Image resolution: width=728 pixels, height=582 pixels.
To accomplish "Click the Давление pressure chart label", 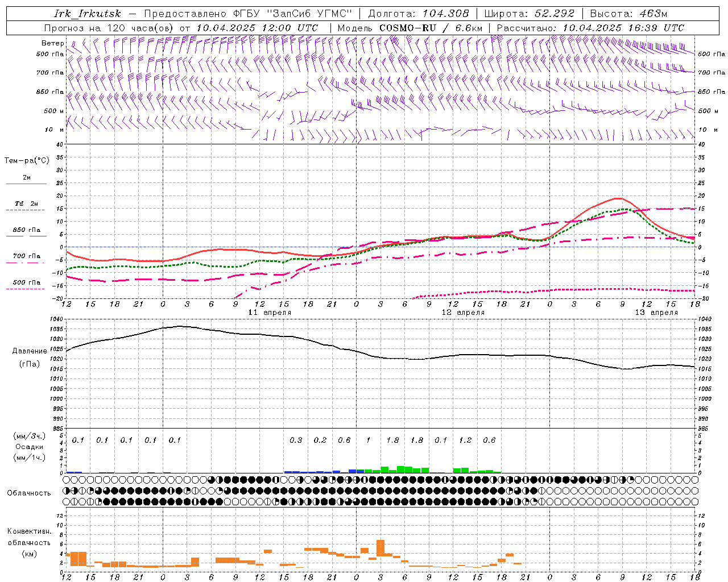I will pos(30,351).
